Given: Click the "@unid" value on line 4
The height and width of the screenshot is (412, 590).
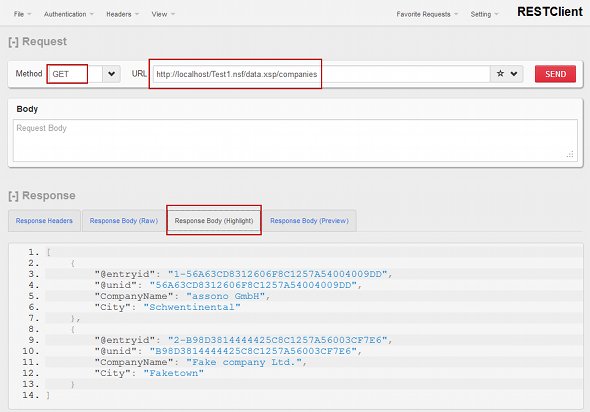Looking at the screenshot, I should 253,285.
